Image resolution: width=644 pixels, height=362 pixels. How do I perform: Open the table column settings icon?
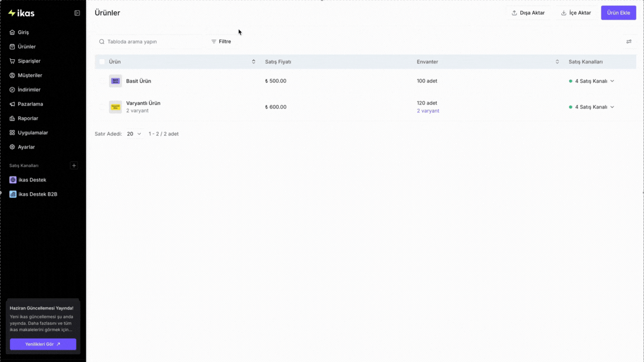[x=628, y=41]
